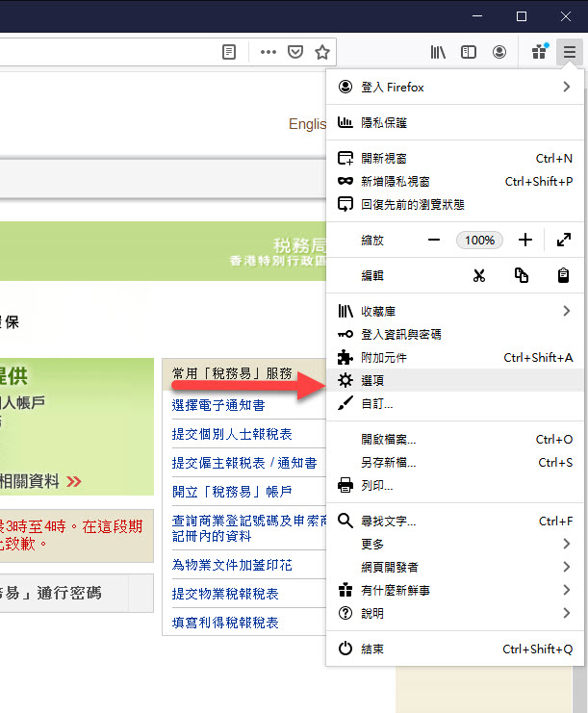
Task: Open the Library toolbar icon
Action: pos(438,52)
